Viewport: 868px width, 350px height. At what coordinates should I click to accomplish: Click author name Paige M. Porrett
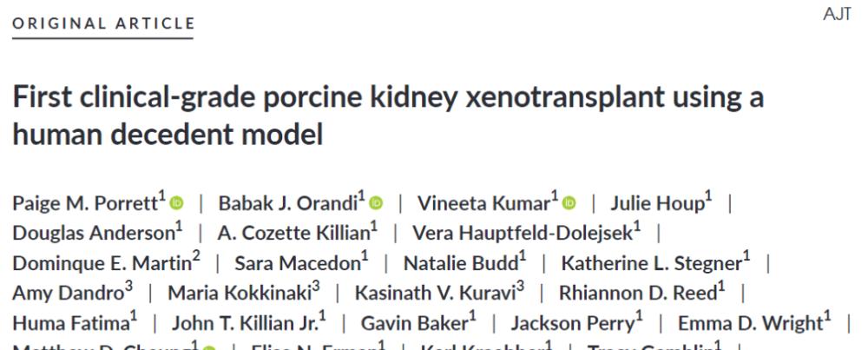[85, 204]
